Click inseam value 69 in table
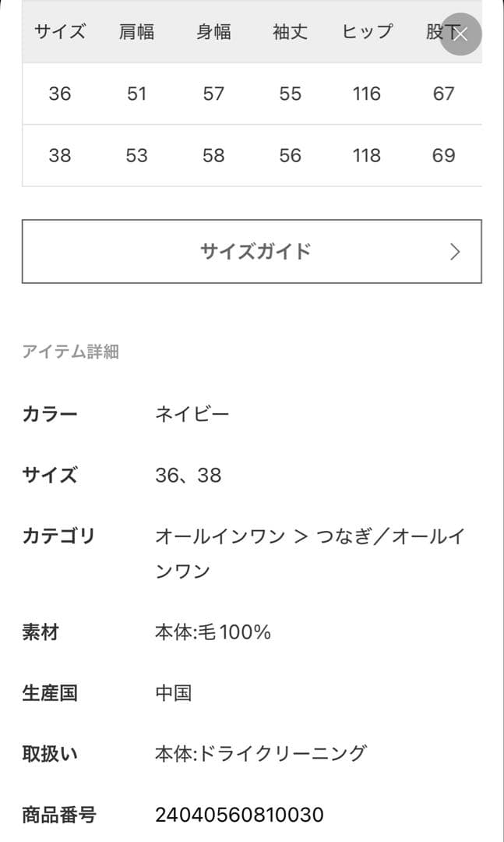 pos(443,155)
